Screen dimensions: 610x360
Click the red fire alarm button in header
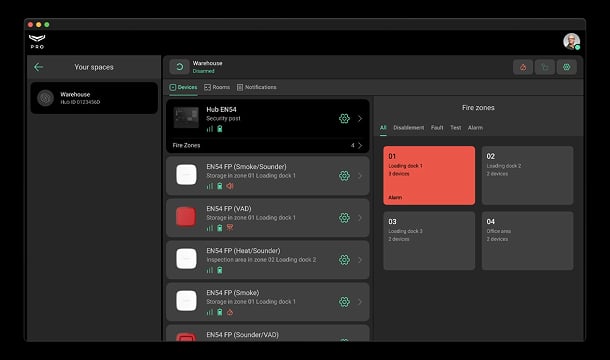click(x=523, y=67)
